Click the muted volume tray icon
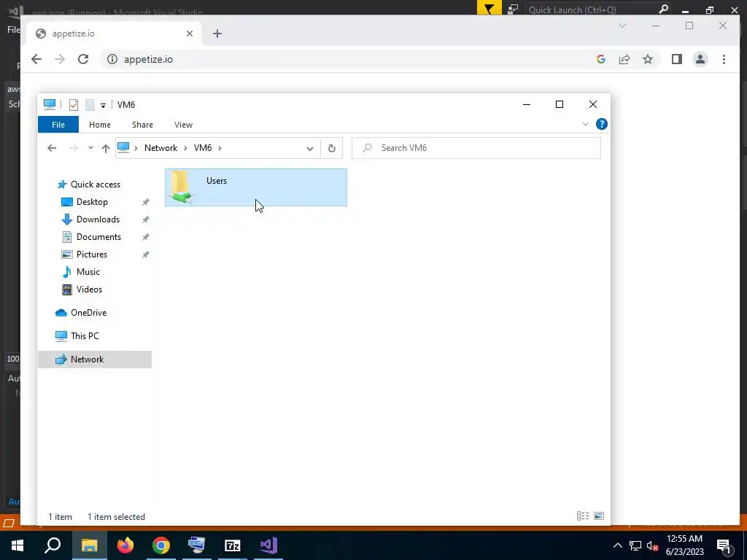Viewport: 747px width, 560px height. (x=653, y=545)
